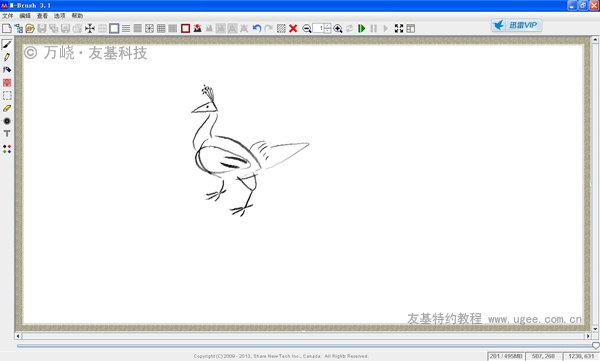Image resolution: width=600 pixels, height=361 pixels.
Task: Open the 选项 menu
Action: tap(59, 16)
